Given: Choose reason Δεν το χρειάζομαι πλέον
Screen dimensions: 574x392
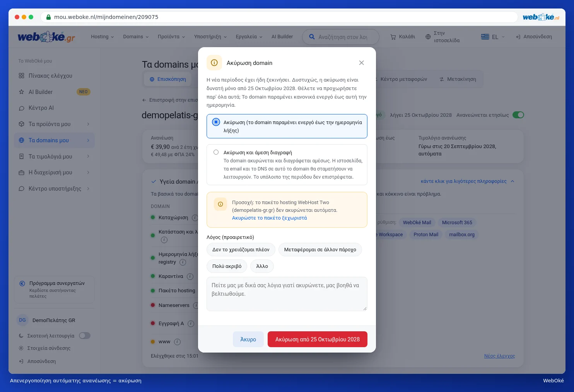Looking at the screenshot, I should click(241, 250).
